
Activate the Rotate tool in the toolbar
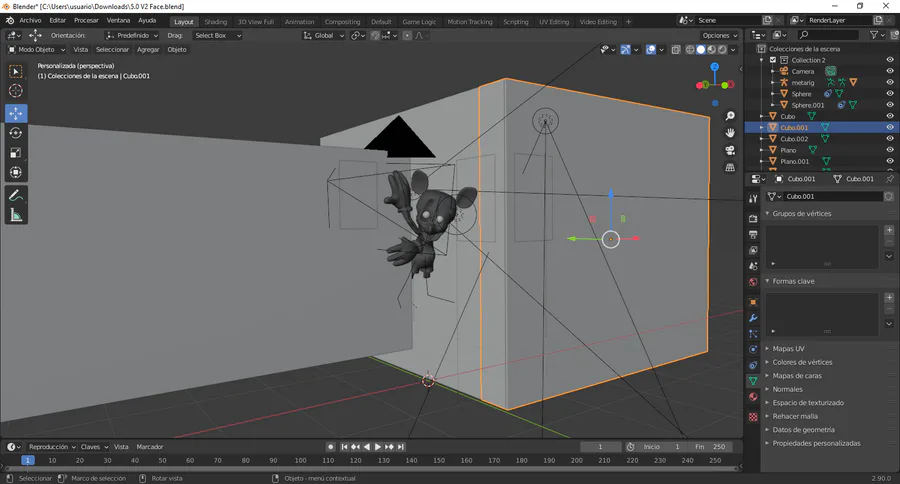click(x=15, y=133)
